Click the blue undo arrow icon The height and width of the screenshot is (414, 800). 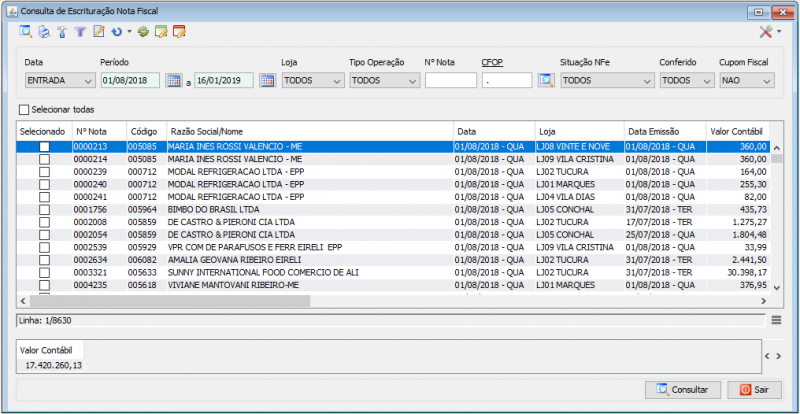click(117, 32)
